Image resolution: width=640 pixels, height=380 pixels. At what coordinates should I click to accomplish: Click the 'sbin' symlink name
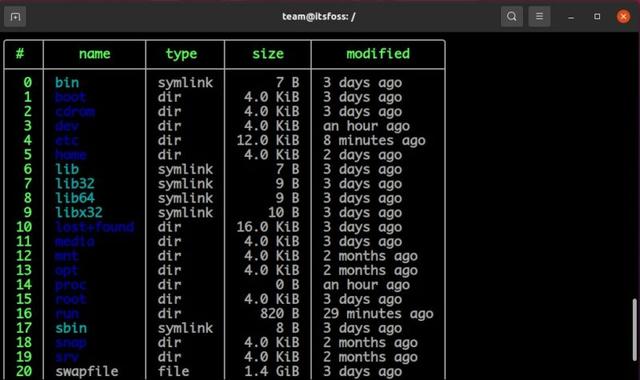tap(71, 328)
